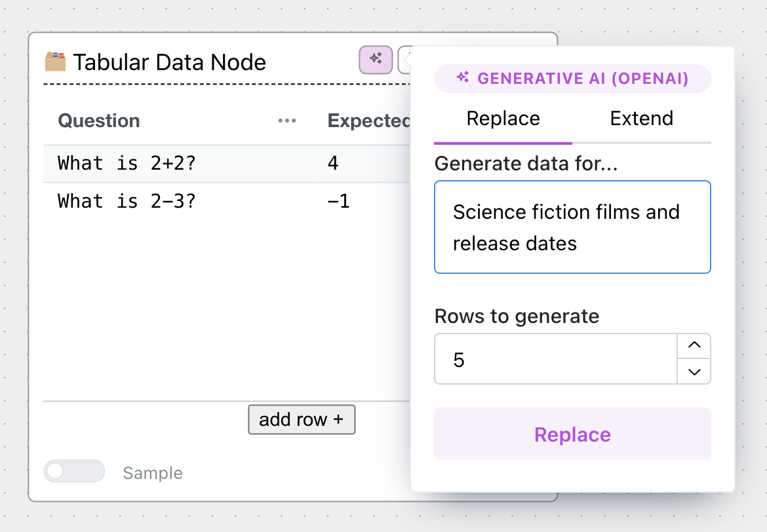Click the Question column header
Image resolution: width=767 pixels, height=532 pixels.
98,121
